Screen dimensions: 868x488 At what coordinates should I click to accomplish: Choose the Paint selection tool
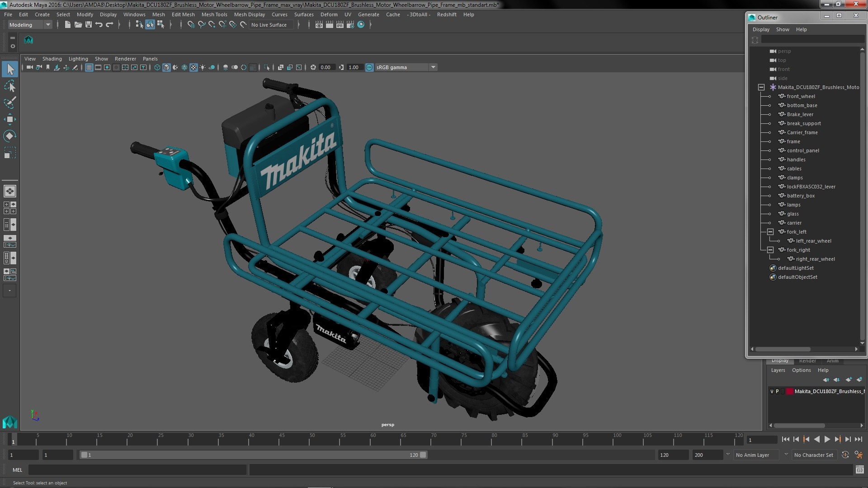[x=9, y=103]
